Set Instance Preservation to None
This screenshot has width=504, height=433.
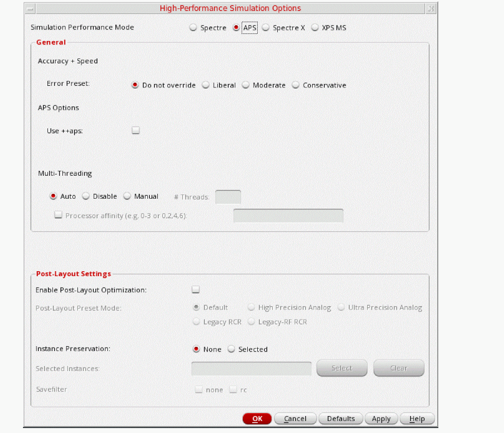coord(196,349)
